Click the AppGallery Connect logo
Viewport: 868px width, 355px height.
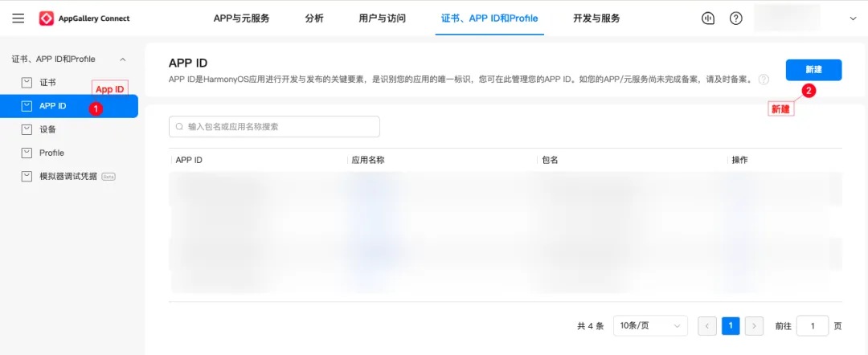84,18
